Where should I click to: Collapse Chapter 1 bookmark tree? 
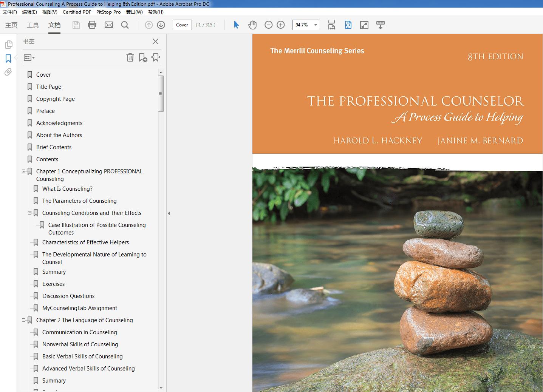point(24,171)
